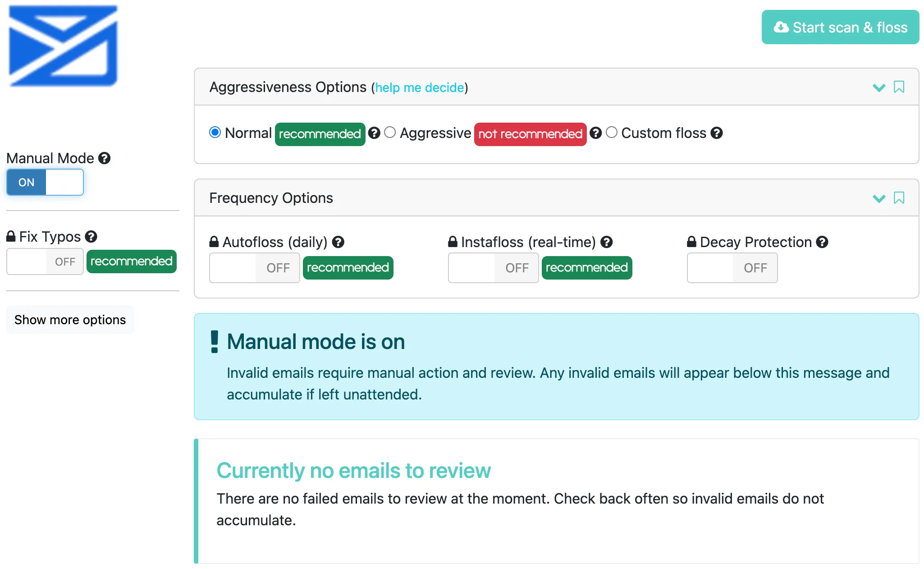Open Custom floss help question icon

coord(717,133)
